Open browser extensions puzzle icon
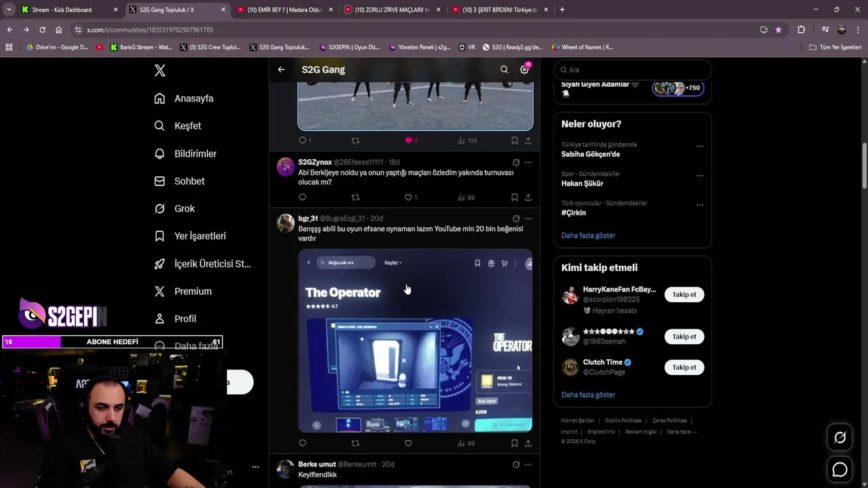Screen dimensions: 868x488 coord(801,30)
